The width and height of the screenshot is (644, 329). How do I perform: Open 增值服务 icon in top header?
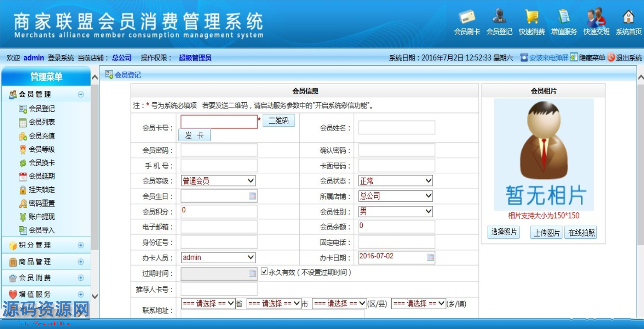coord(564,16)
